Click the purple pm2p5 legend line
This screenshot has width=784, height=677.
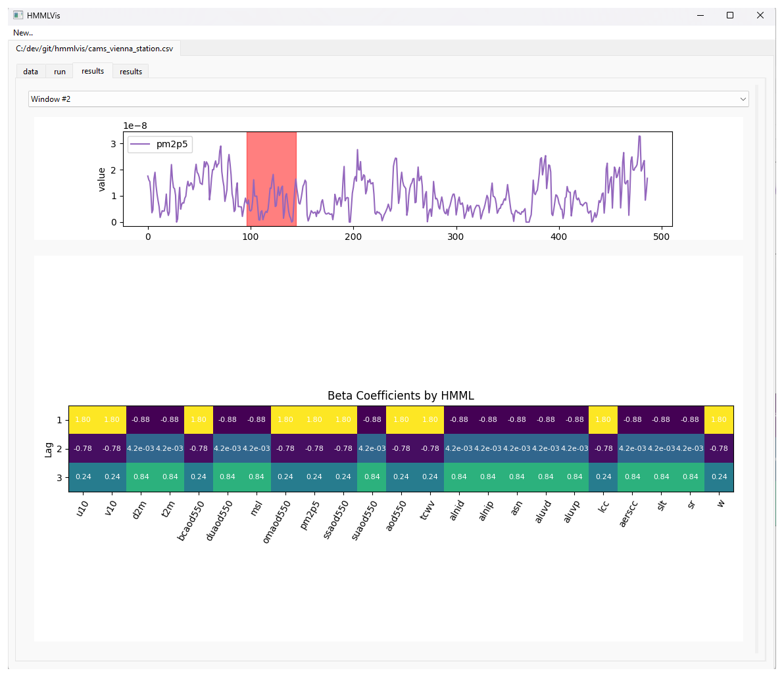pos(141,145)
